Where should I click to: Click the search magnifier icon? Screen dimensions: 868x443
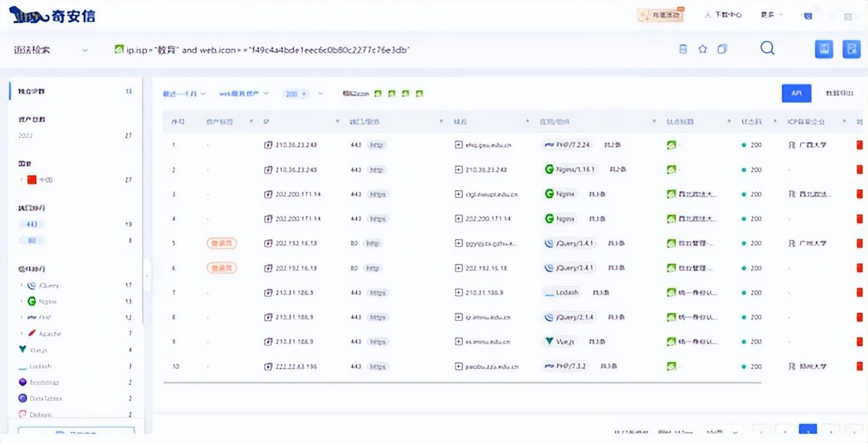[x=767, y=48]
